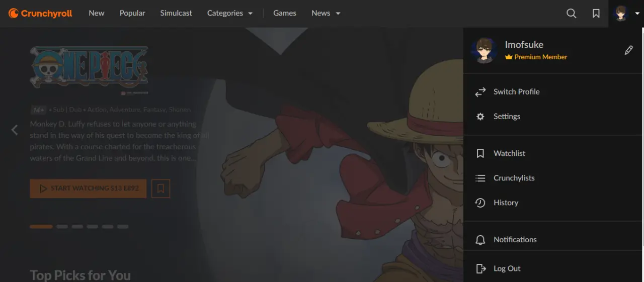The height and width of the screenshot is (282, 644).
Task: Go to Popular in navigation
Action: coord(132,14)
